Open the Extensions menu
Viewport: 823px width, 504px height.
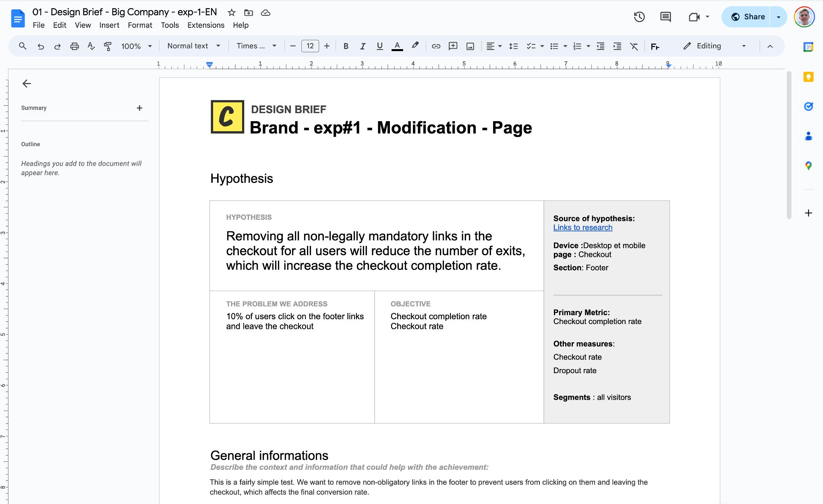point(205,25)
